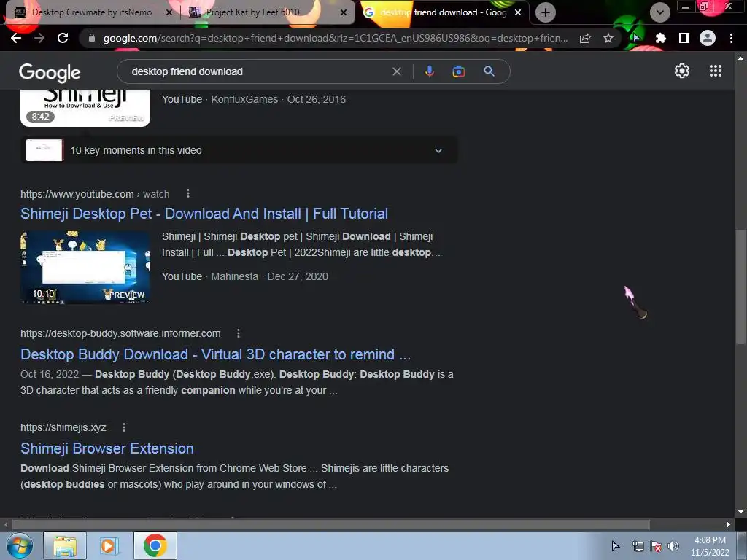Click the horizontal scrollbar thumb

pyautogui.click(x=331, y=524)
